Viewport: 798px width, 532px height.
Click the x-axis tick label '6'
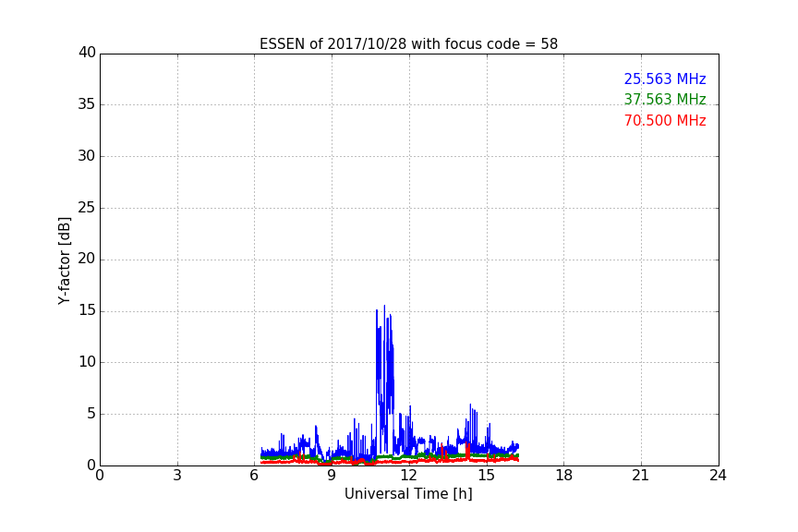pyautogui.click(x=254, y=476)
